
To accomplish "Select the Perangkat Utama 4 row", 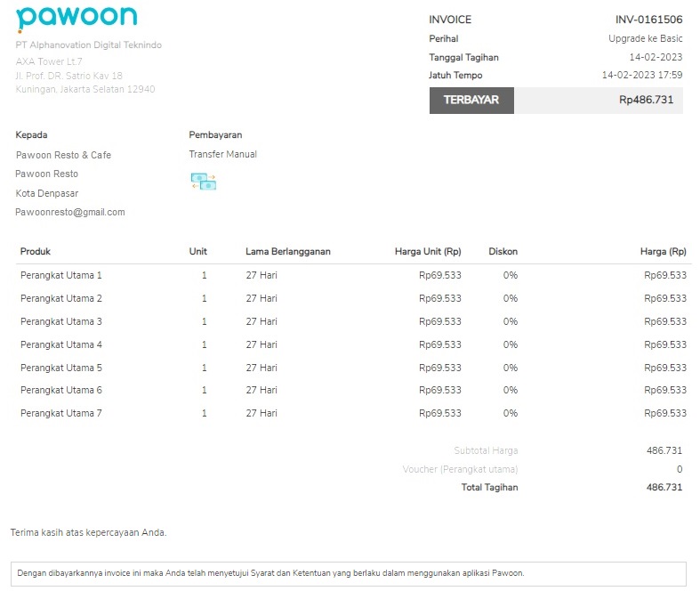I will click(353, 344).
